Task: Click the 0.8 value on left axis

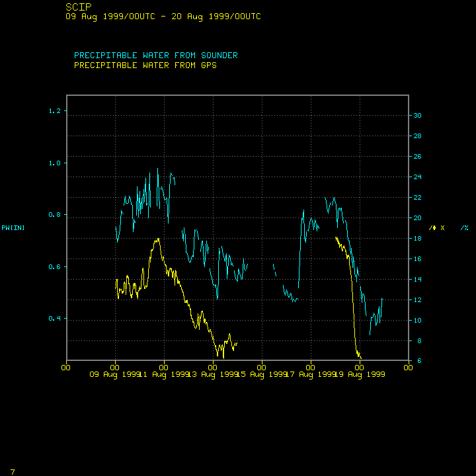Action: click(54, 215)
